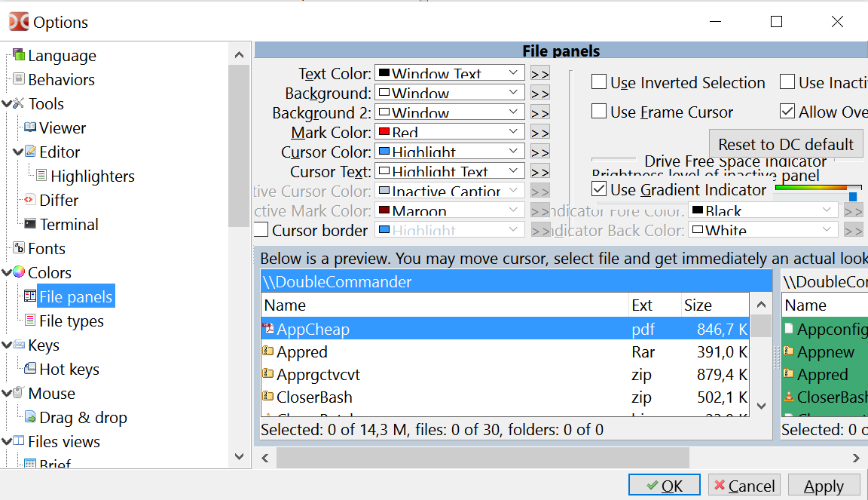
Task: Click the Viewer icon in tree
Action: (30, 128)
